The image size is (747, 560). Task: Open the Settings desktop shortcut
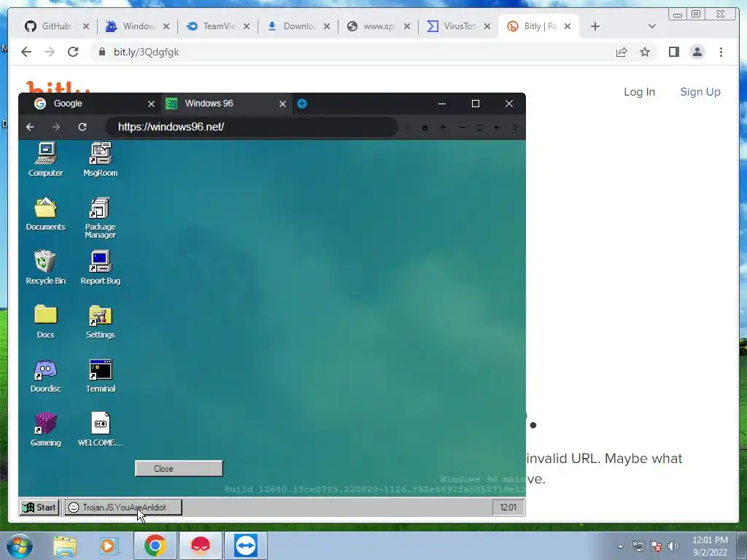pos(101,322)
